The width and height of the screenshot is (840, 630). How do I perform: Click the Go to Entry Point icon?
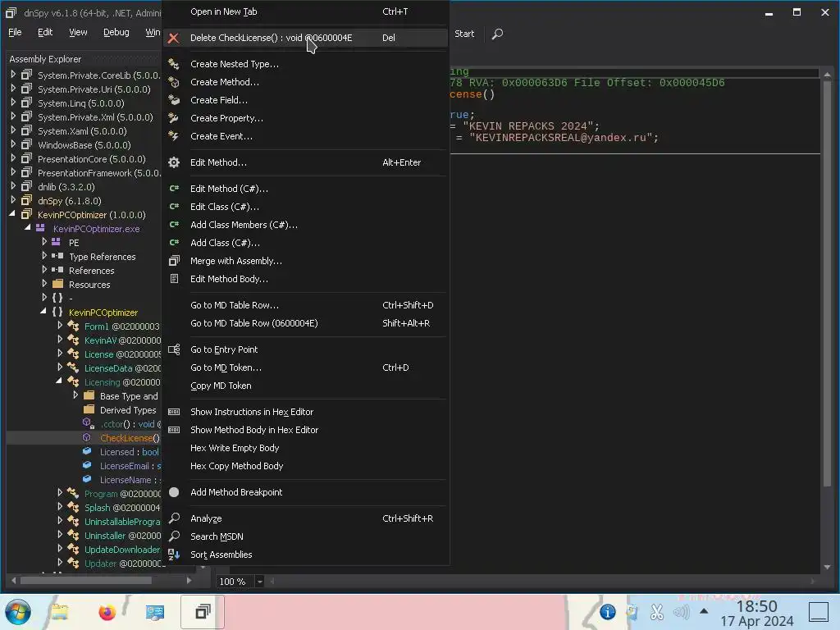(x=174, y=349)
